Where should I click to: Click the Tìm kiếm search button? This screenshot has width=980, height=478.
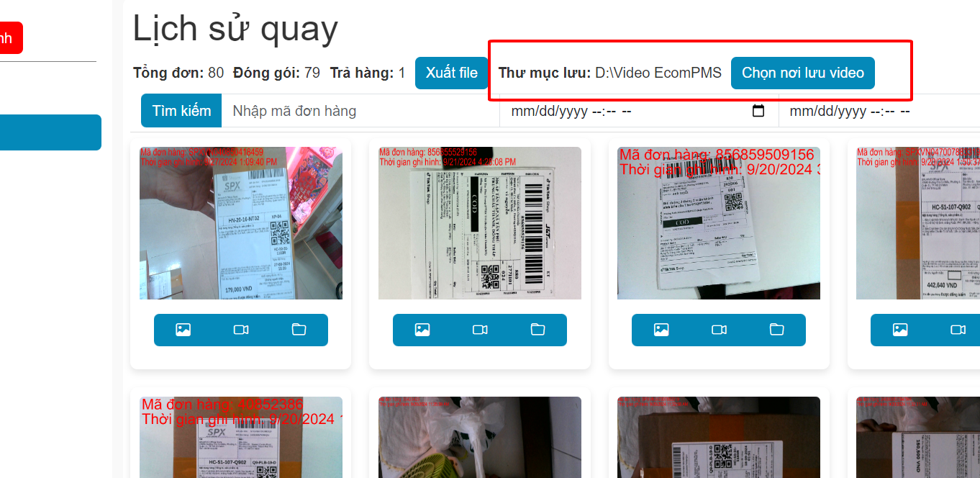point(181,111)
